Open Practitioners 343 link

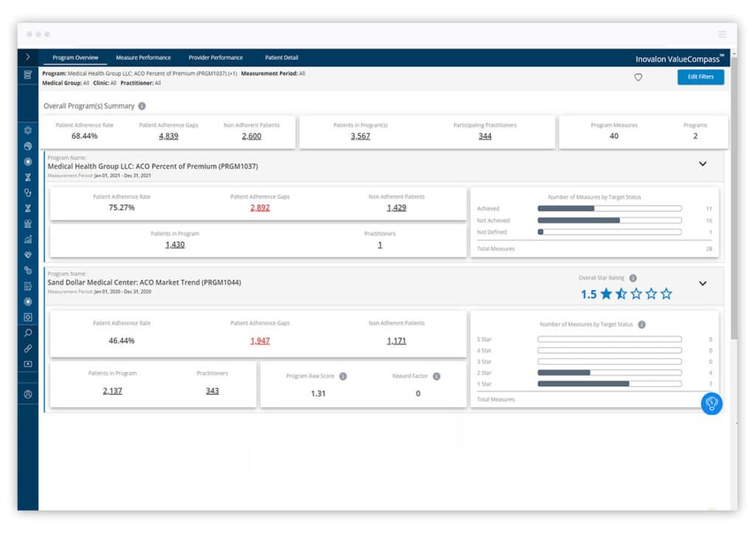coord(212,391)
